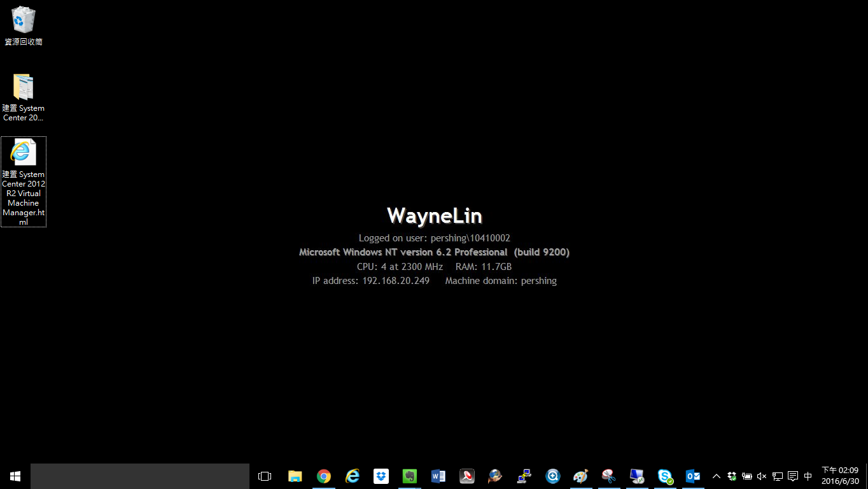Click the Show Desktop sliver
868x489 pixels.
point(866,476)
